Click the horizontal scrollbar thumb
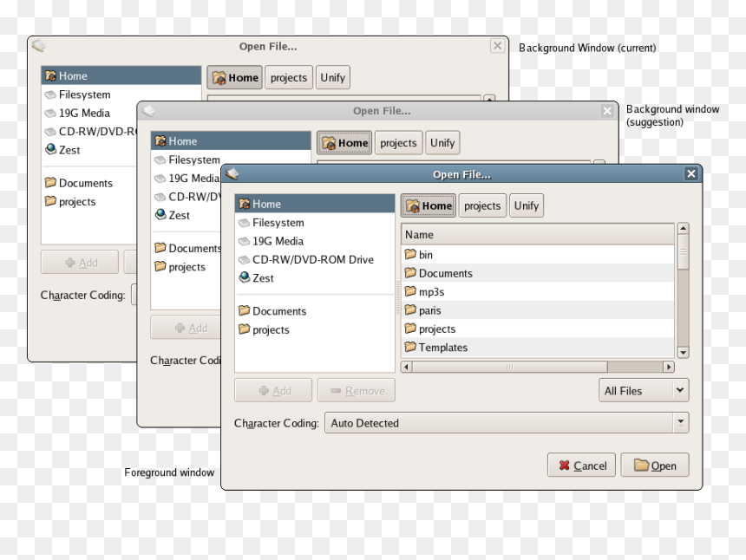The height and width of the screenshot is (560, 746). click(x=510, y=367)
